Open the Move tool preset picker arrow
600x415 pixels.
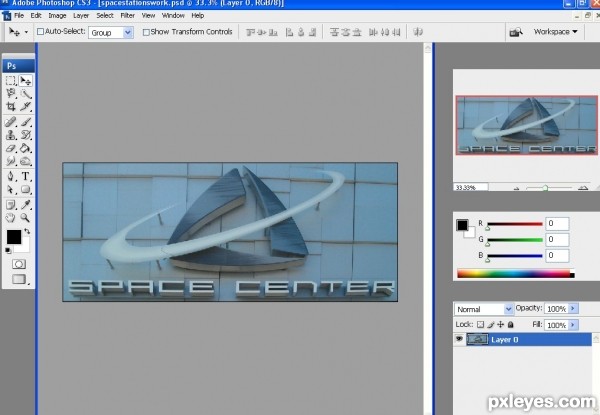26,32
